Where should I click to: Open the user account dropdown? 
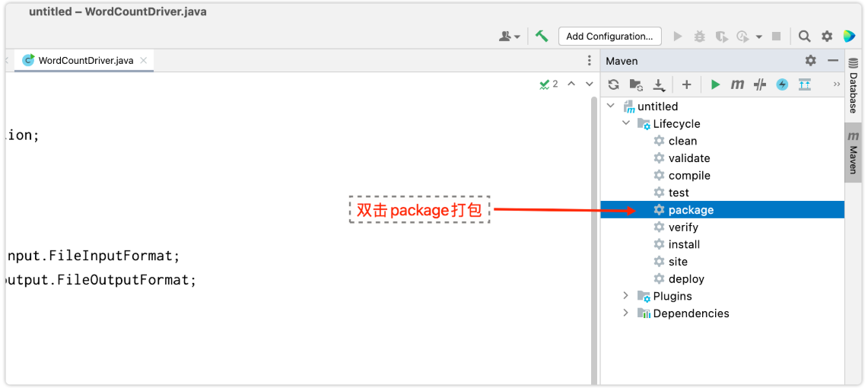[510, 36]
